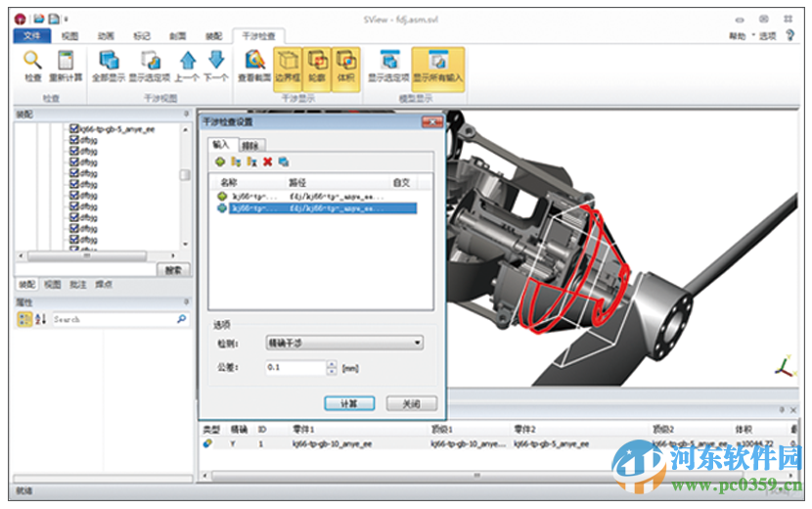
Task: Click the 公差 spinner up arrow
Action: pos(332,364)
